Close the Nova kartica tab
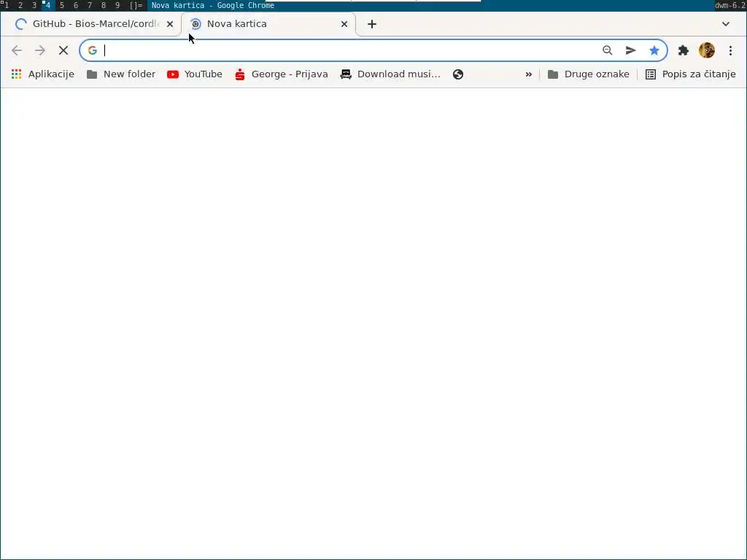Image resolution: width=747 pixels, height=560 pixels. pyautogui.click(x=344, y=24)
